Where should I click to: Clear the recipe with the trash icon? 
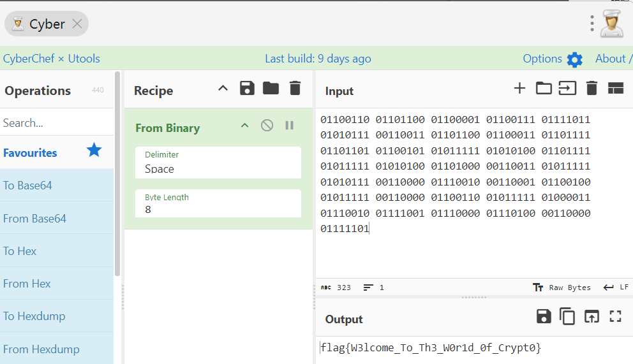[295, 89]
